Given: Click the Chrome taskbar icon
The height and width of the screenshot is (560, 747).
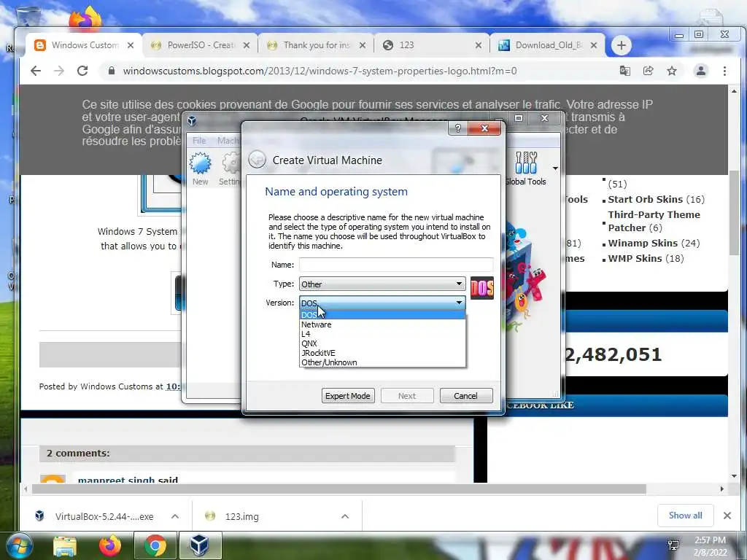Looking at the screenshot, I should click(155, 545).
